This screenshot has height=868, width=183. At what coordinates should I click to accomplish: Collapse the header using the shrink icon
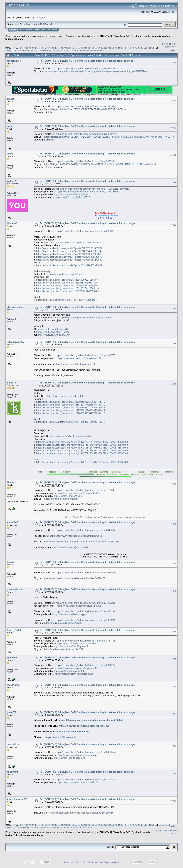(173, 12)
